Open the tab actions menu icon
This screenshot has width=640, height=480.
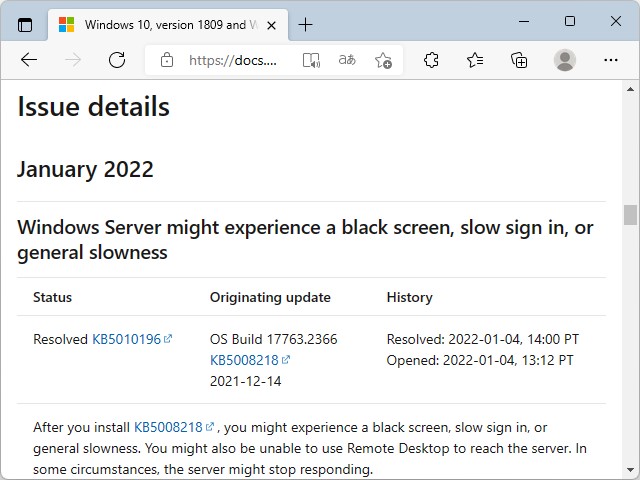pos(25,25)
